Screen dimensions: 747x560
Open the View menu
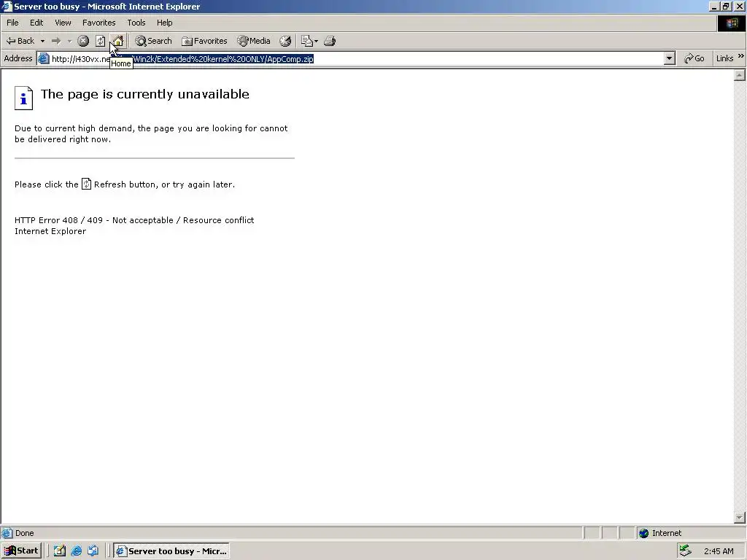point(63,23)
